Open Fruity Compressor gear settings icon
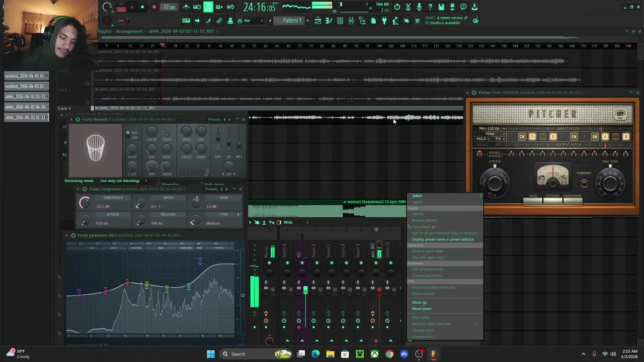Screen dimensions: 644x362 click(85, 189)
